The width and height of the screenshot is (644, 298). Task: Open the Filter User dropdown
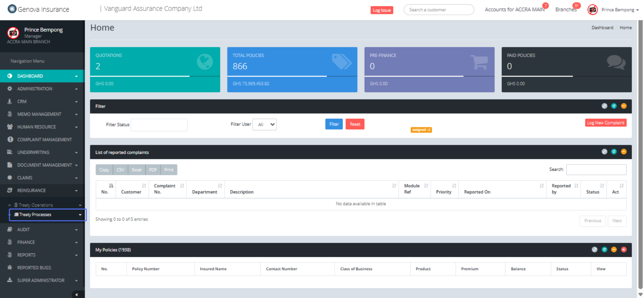pos(264,124)
